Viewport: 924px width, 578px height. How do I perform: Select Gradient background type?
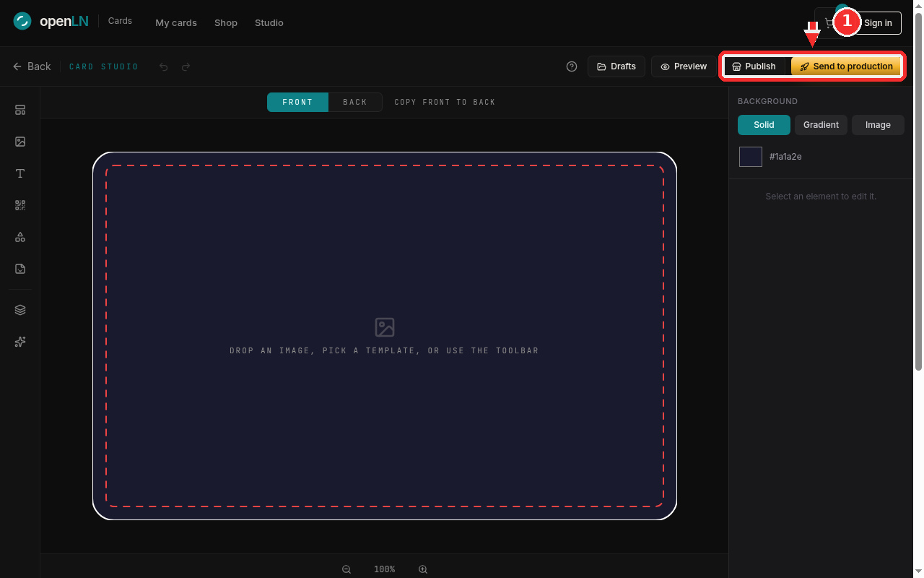[x=821, y=125]
